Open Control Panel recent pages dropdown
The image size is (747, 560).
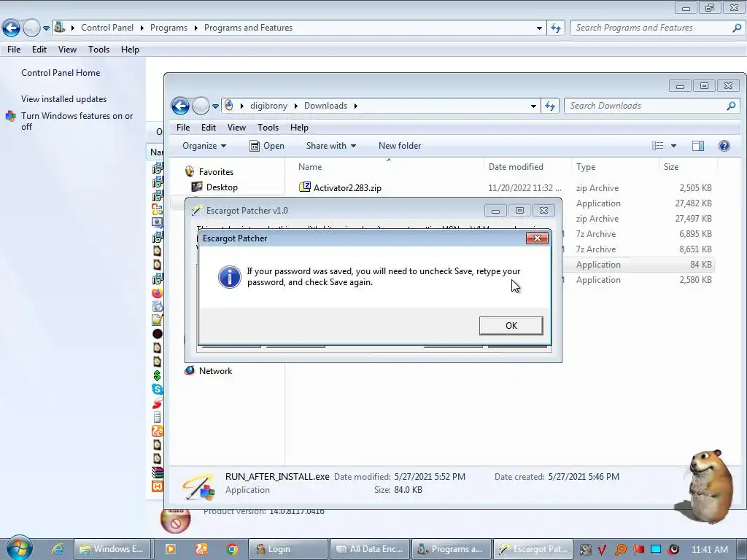click(46, 28)
